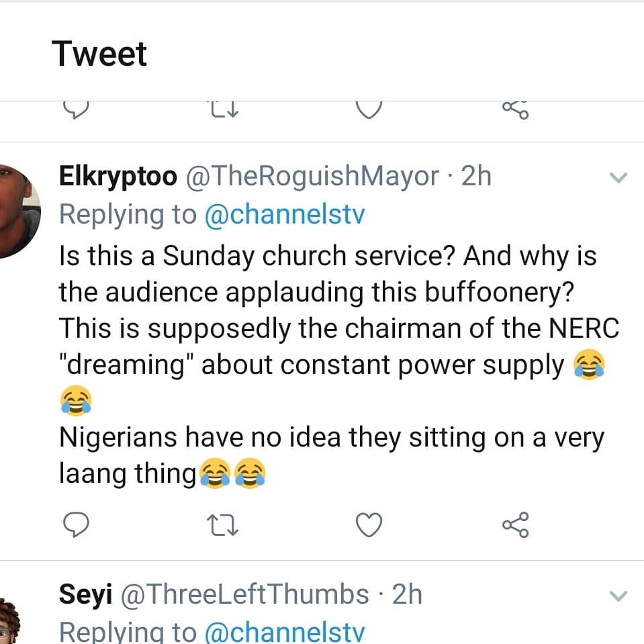Tap the Tweet header title
The height and width of the screenshot is (644, 644).
[x=99, y=54]
